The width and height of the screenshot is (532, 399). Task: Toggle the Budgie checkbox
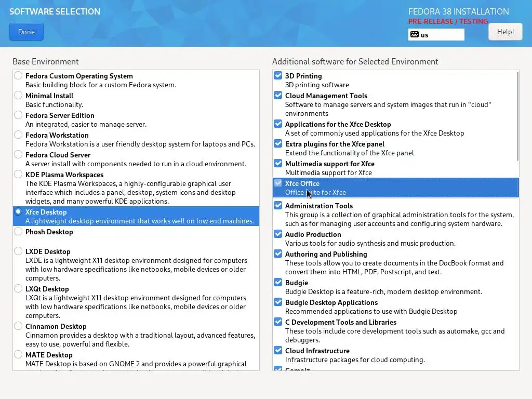(x=278, y=282)
